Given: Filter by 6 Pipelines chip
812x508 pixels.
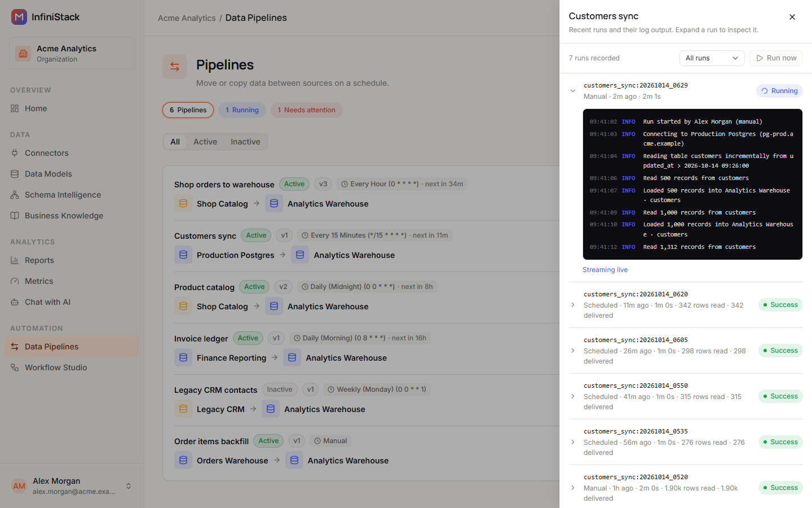Looking at the screenshot, I should (188, 110).
